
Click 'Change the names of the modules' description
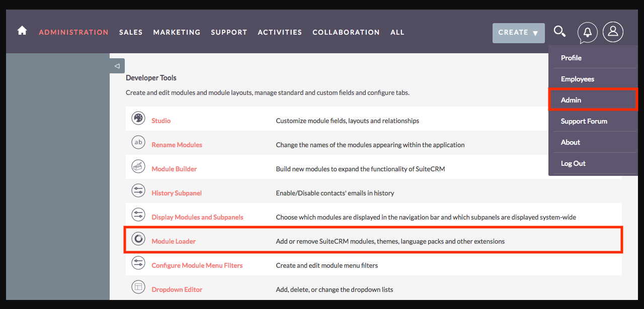click(370, 145)
